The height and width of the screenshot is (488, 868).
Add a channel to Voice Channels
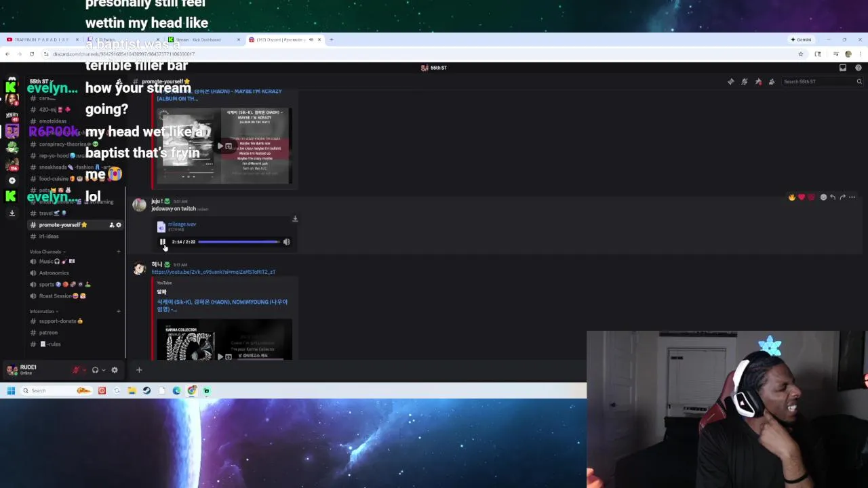[x=119, y=251]
